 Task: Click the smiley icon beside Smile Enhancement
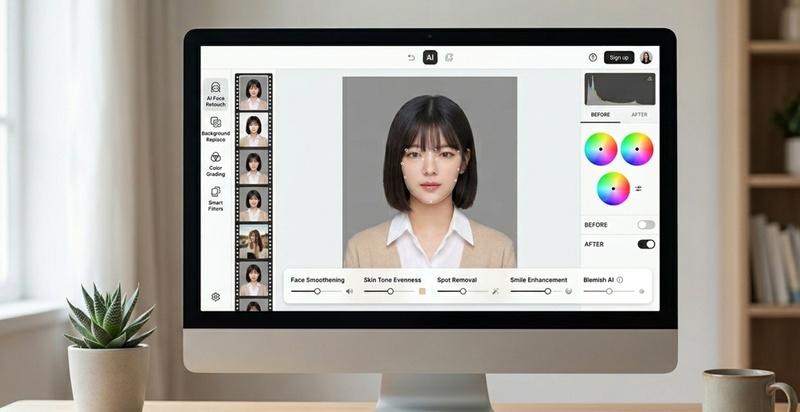coord(568,291)
